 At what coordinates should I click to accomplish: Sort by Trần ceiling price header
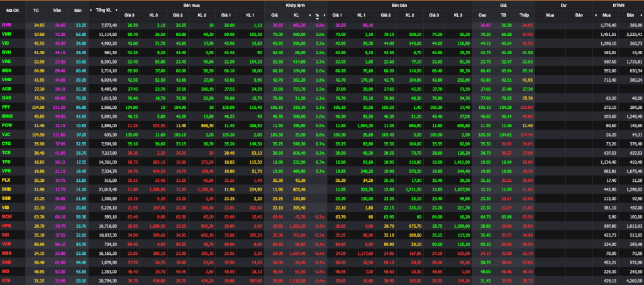(x=57, y=10)
